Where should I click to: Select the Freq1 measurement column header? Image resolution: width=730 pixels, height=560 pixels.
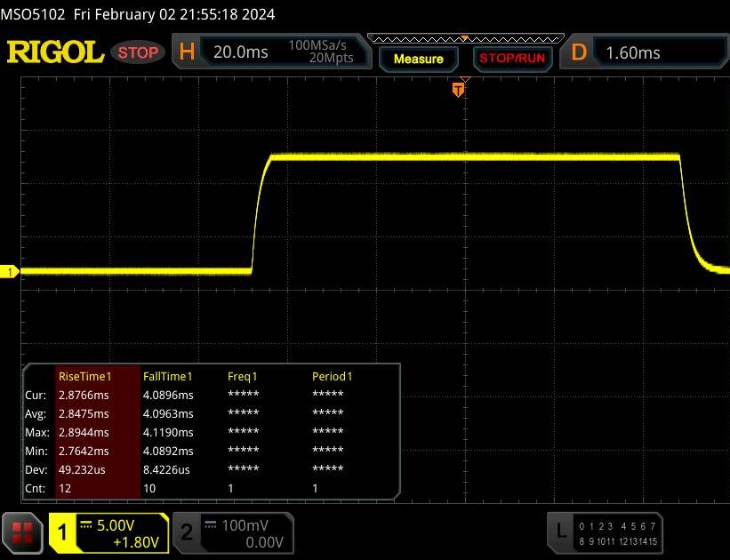click(x=242, y=377)
